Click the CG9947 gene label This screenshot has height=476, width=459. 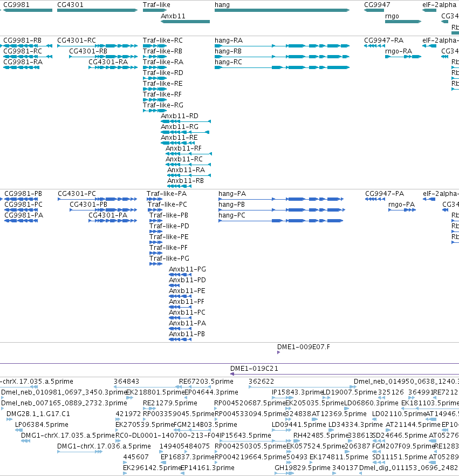tap(377, 5)
